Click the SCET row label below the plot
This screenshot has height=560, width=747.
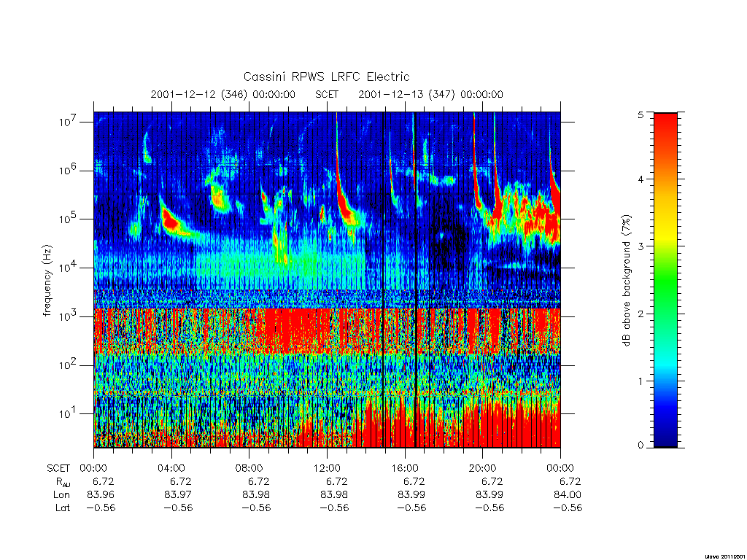58,469
